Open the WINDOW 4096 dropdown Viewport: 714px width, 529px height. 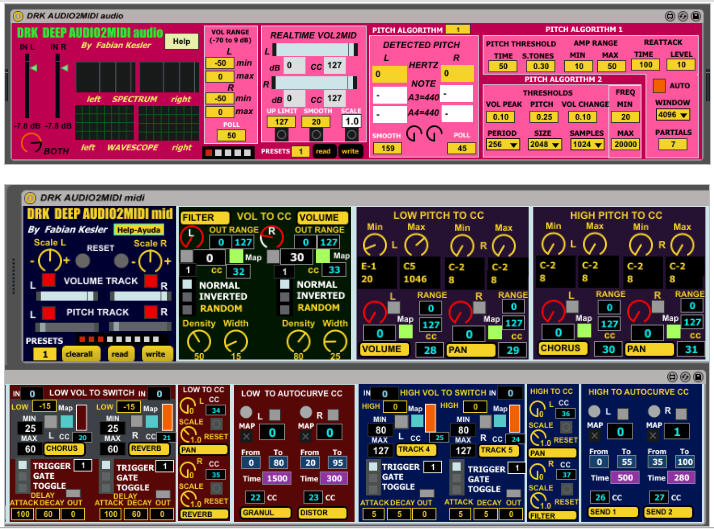(672, 115)
